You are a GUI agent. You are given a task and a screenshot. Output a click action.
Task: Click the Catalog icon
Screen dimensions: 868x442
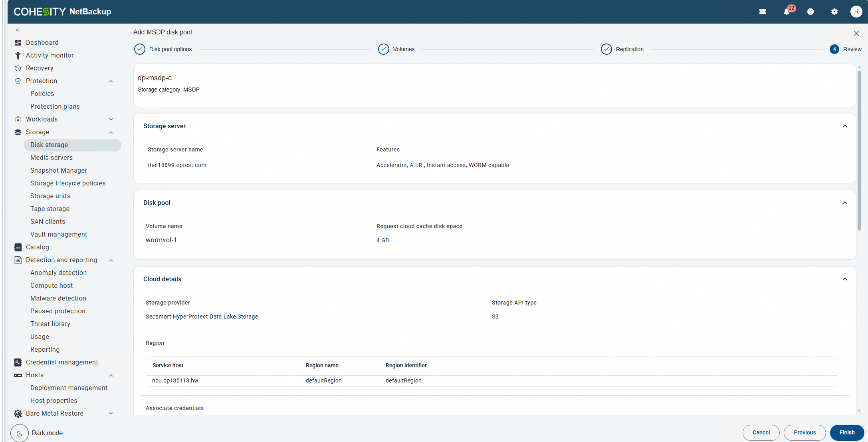18,247
